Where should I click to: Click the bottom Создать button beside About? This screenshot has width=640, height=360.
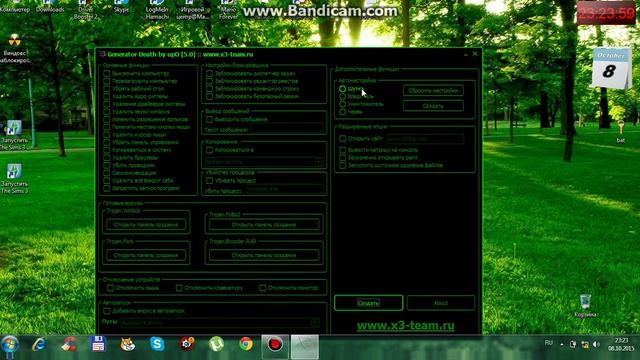[368, 303]
